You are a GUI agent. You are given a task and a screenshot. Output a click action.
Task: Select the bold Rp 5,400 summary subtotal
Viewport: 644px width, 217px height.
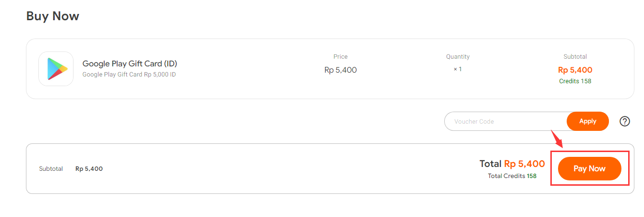click(x=89, y=169)
